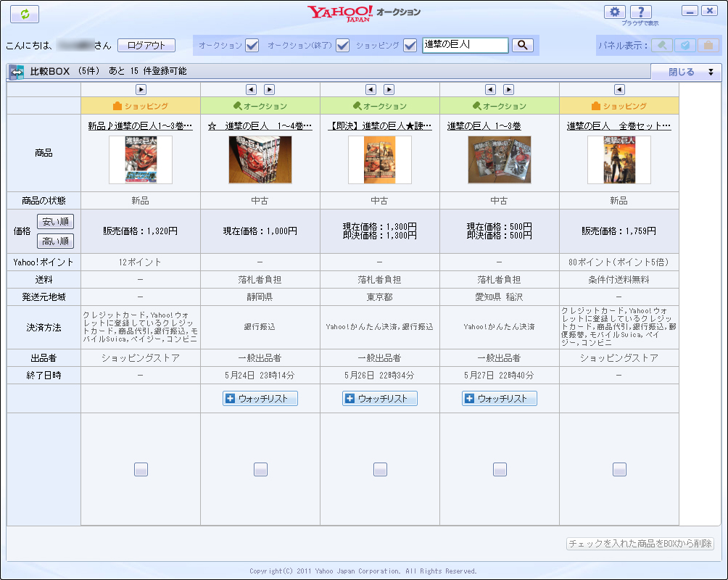
Task: Move the 進撃の巨人 1〜3巻 column right with its arrow
Action: pyautogui.click(x=508, y=89)
